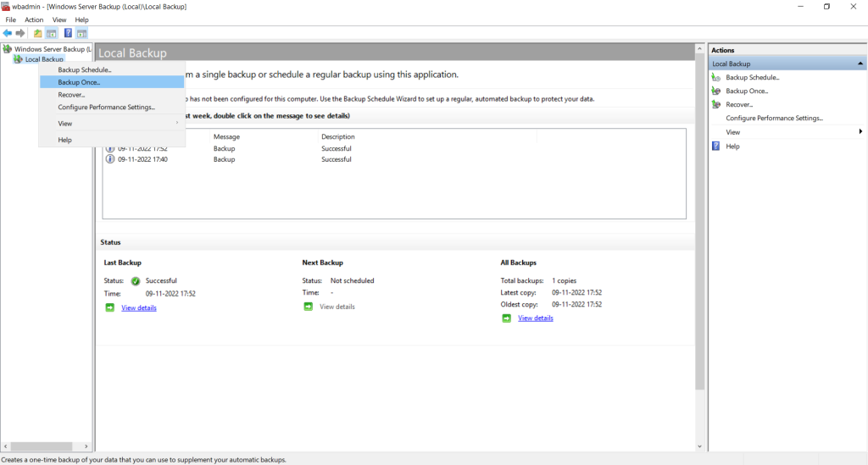Choose Backup Once from context menu
The image size is (868, 465).
click(112, 82)
